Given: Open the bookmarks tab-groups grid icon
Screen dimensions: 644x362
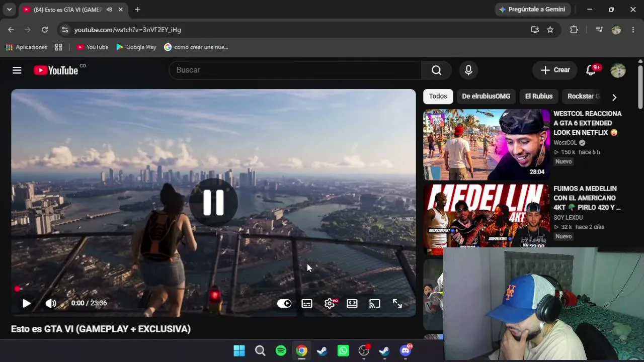Looking at the screenshot, I should point(58,47).
